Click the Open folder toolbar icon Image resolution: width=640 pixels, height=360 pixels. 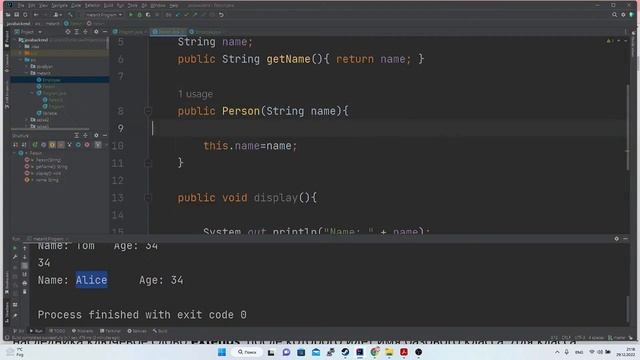tap(8, 15)
